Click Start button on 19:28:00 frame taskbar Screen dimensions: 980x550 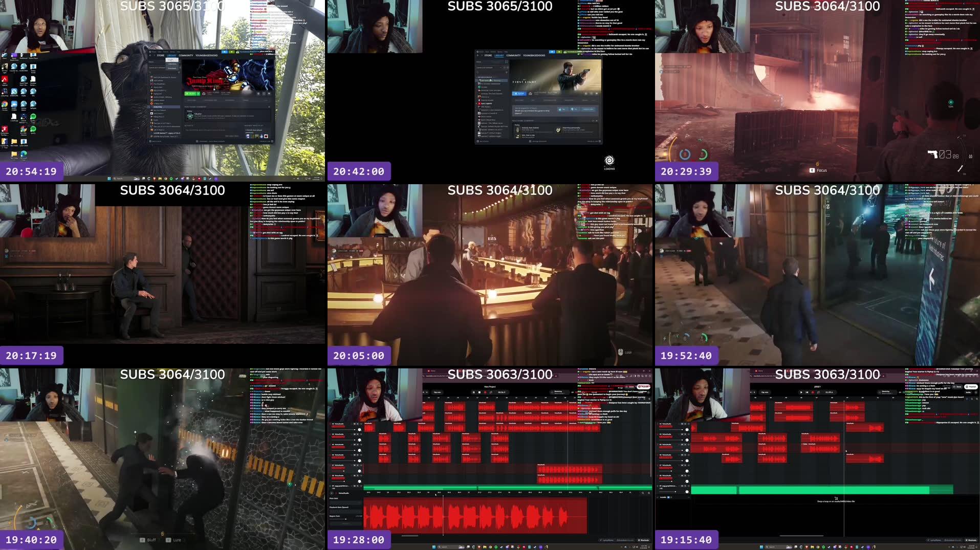[434, 547]
